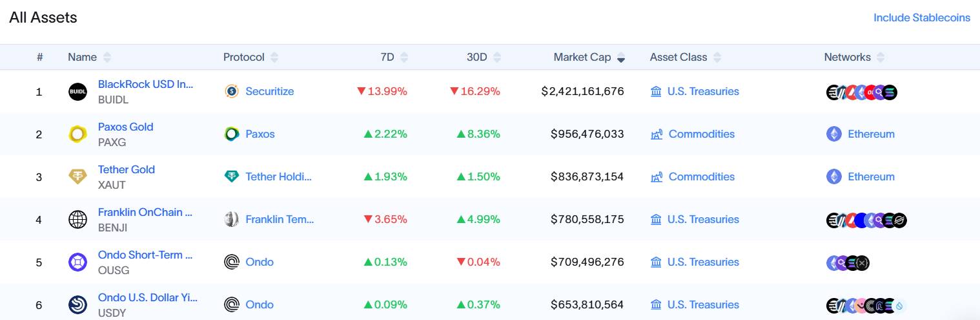This screenshot has width=980, height=320.
Task: Click the network icons cluster in OUSG row
Action: pyautogui.click(x=848, y=262)
